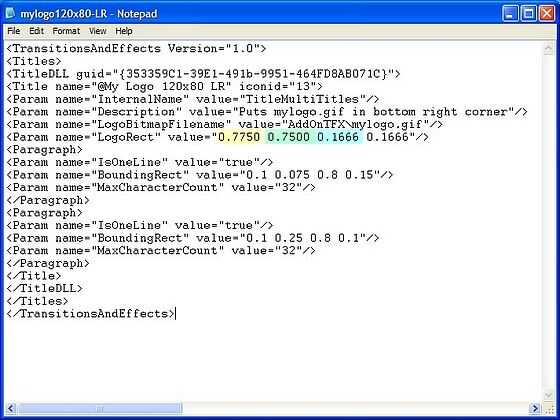This screenshot has height=420, width=560.
Task: Click the Notepad document icon in title bar
Action: (x=10, y=14)
